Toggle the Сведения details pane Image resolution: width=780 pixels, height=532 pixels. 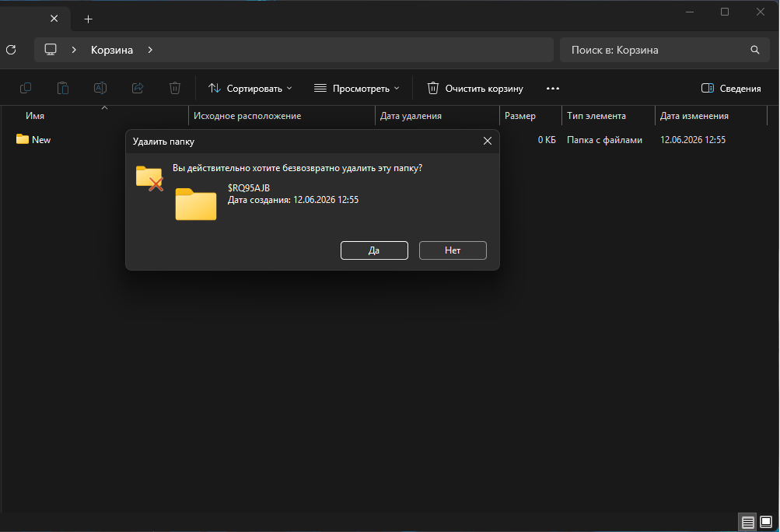click(x=731, y=88)
